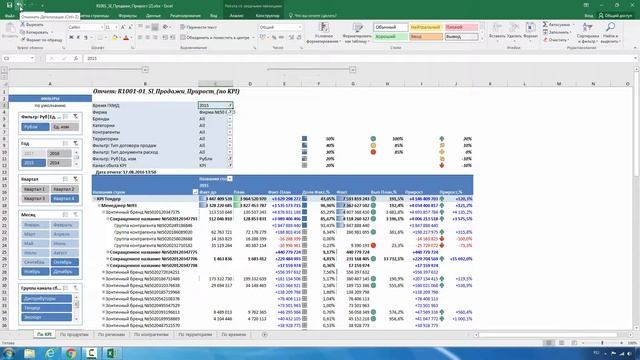
Task: Toggle Декабрь in the Месяц slicer
Action: tap(64, 271)
